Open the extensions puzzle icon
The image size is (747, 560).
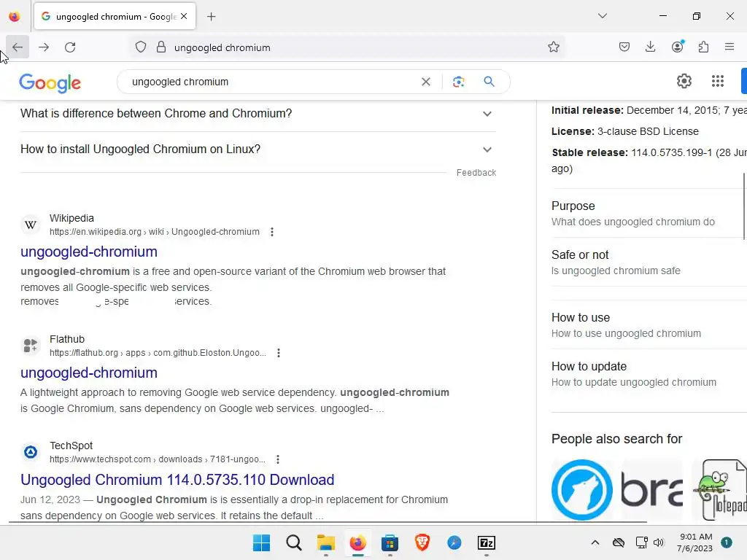point(703,47)
